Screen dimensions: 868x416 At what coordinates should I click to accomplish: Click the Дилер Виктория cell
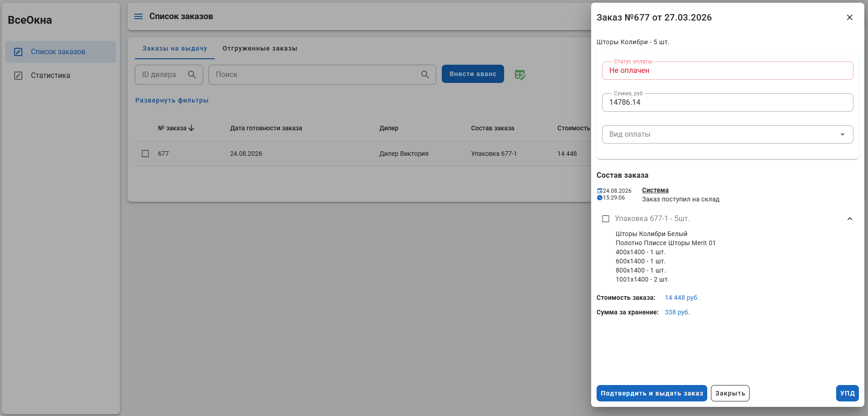[x=404, y=154]
